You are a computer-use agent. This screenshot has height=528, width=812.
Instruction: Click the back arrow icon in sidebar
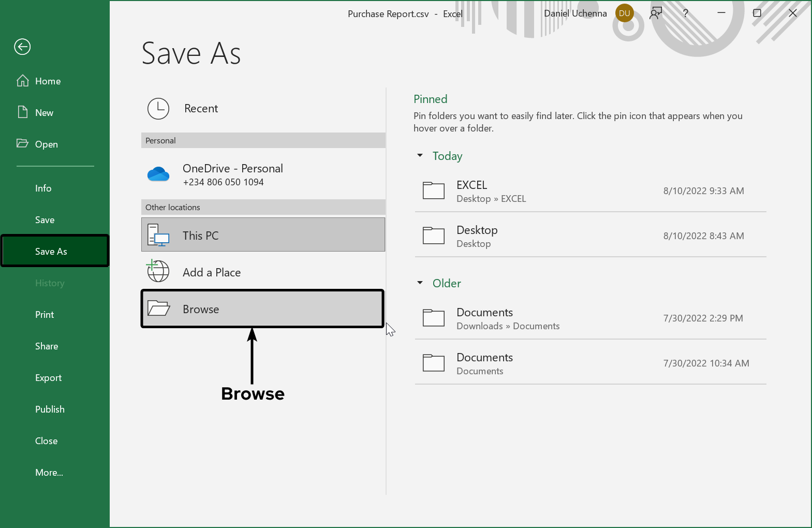(x=22, y=47)
